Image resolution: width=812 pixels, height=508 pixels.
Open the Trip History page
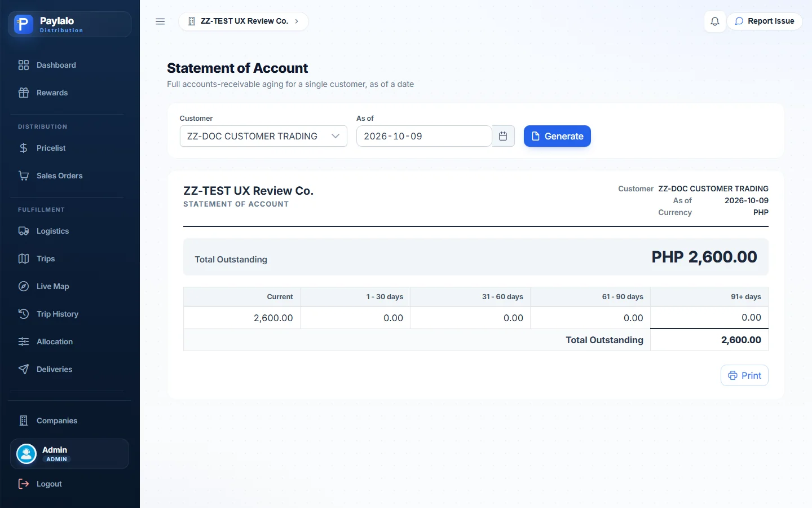point(69,314)
